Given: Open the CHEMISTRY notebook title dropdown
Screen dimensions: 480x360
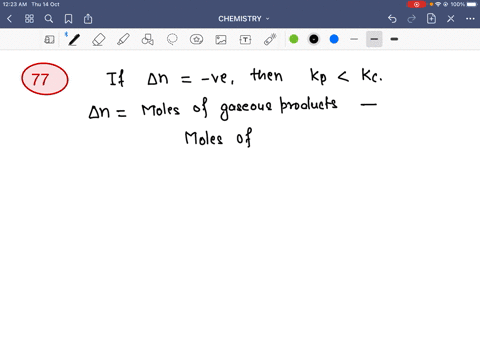Looking at the screenshot, I should pos(244,19).
